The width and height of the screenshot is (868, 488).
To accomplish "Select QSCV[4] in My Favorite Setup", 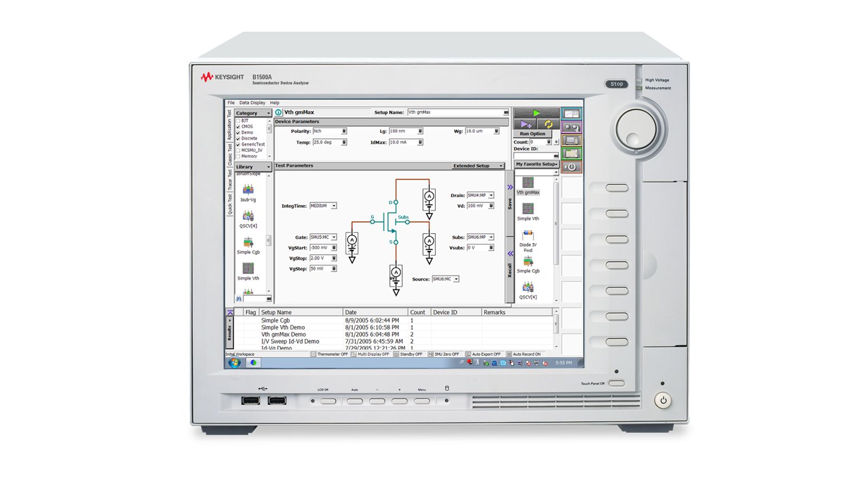I will click(x=528, y=290).
